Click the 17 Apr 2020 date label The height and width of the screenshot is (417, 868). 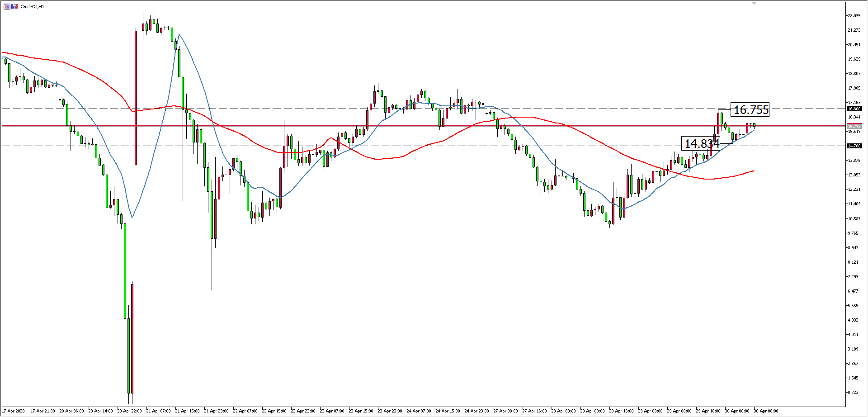tap(14, 411)
